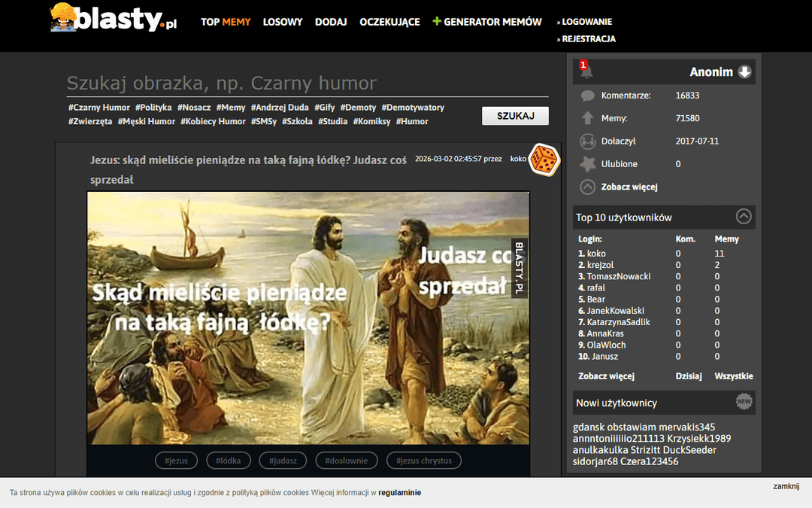
Task: Open the TOP MEMY menu
Action: pos(226,22)
